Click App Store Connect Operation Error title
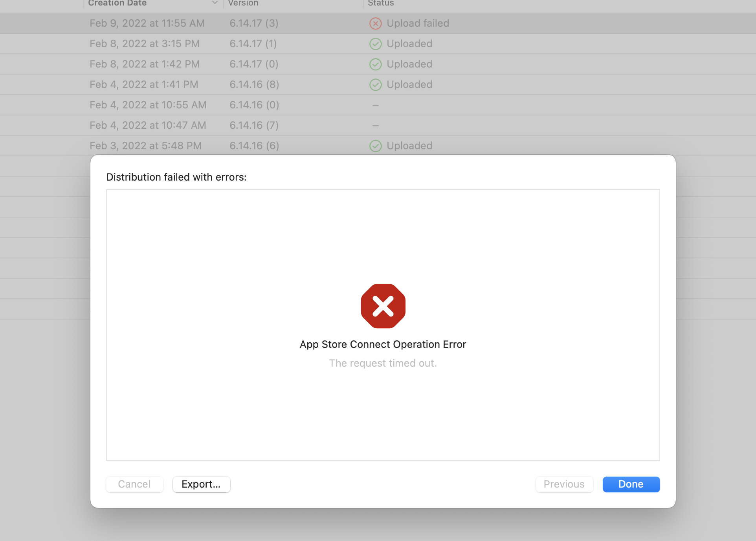 383,344
